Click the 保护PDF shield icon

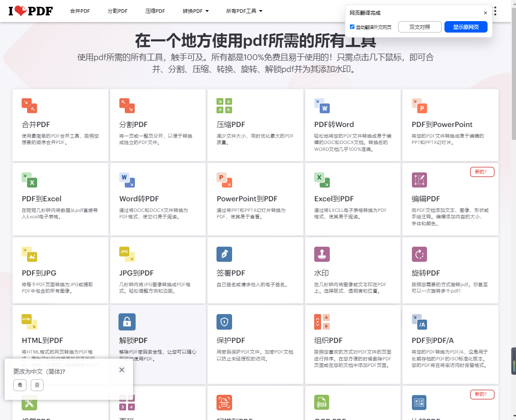[x=224, y=322]
